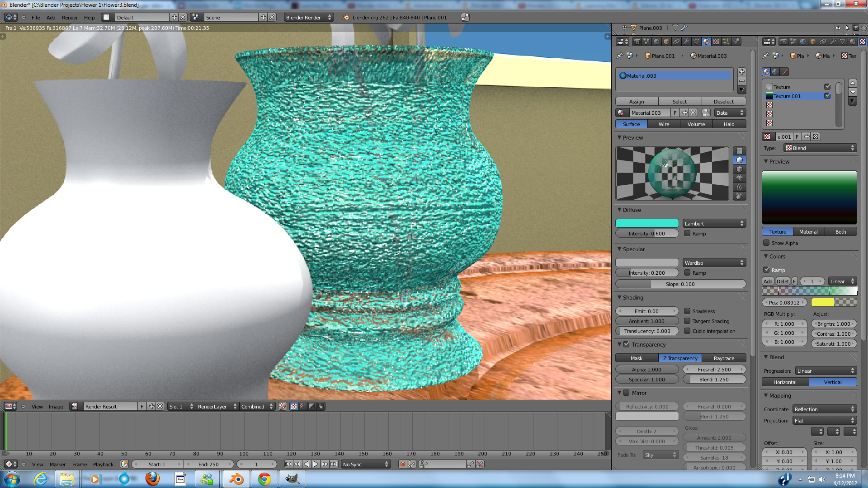Open Blender from Windows taskbar
The height and width of the screenshot is (488, 868).
pos(236,479)
